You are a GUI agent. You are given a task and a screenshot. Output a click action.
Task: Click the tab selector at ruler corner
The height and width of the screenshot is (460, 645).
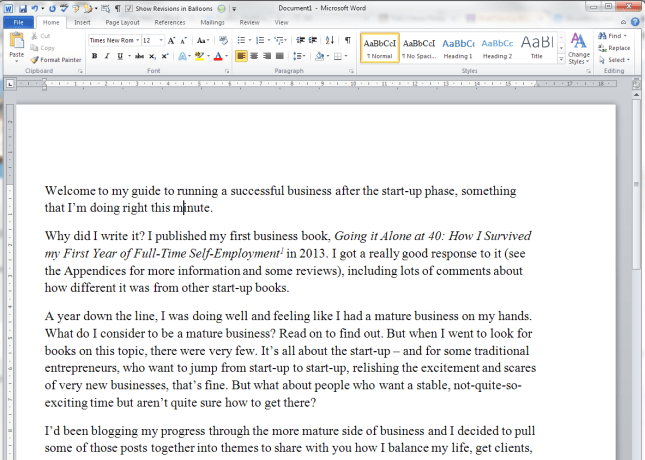[x=10, y=84]
